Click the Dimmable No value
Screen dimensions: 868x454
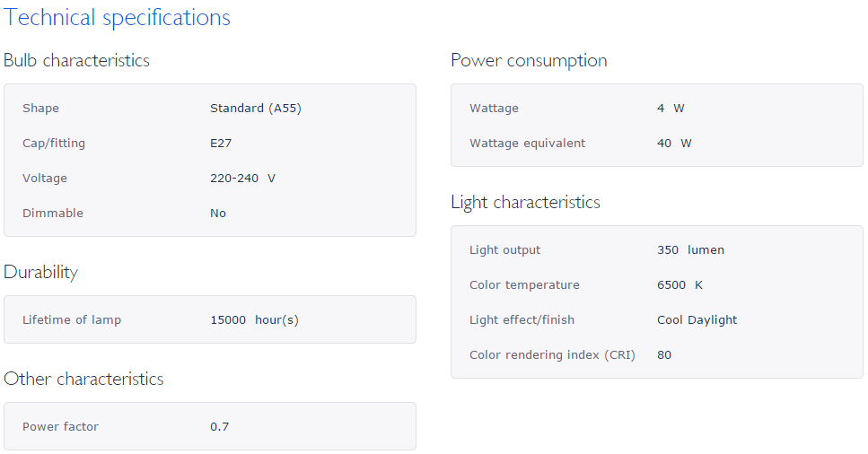click(218, 214)
